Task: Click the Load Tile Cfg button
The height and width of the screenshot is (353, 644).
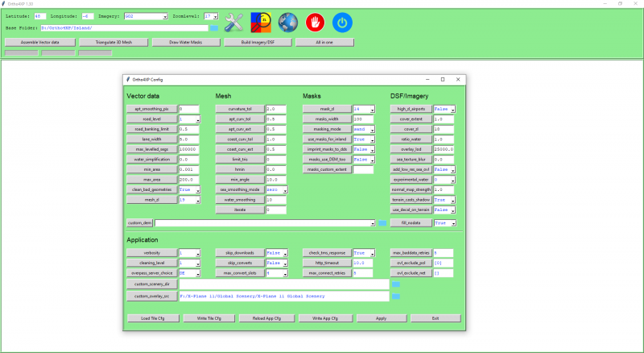Action: tap(153, 318)
